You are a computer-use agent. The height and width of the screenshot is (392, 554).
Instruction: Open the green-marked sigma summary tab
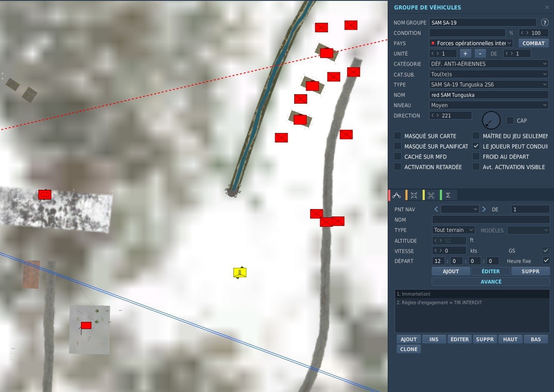pos(448,195)
